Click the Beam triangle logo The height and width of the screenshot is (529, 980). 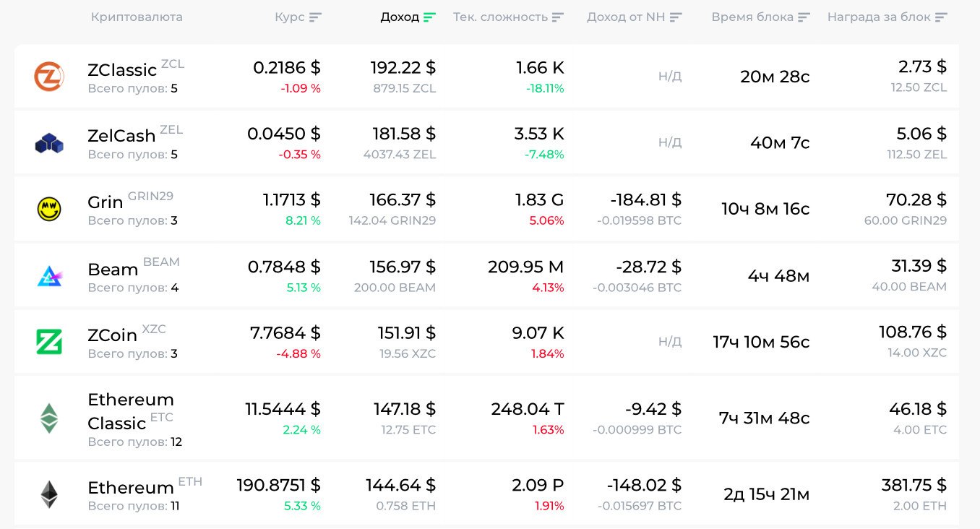(x=49, y=276)
